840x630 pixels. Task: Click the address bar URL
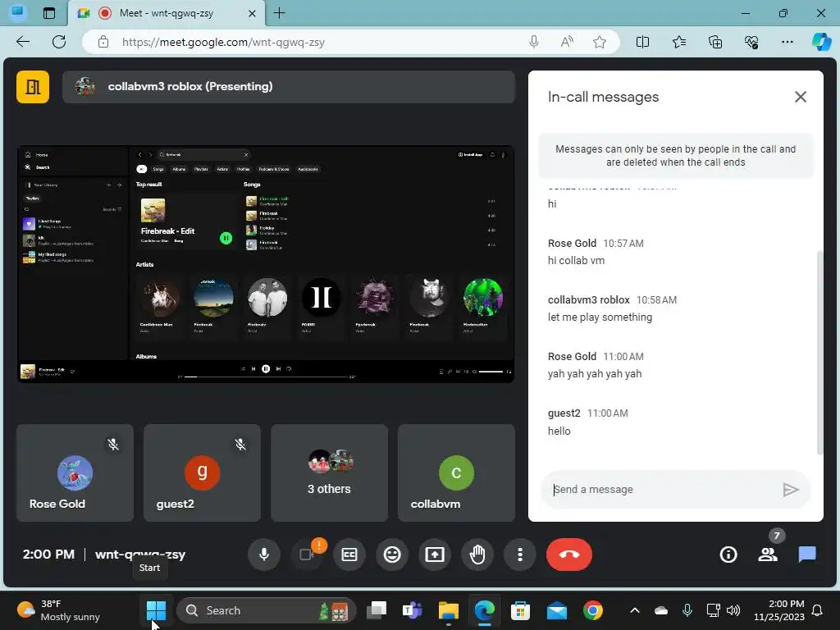point(223,42)
